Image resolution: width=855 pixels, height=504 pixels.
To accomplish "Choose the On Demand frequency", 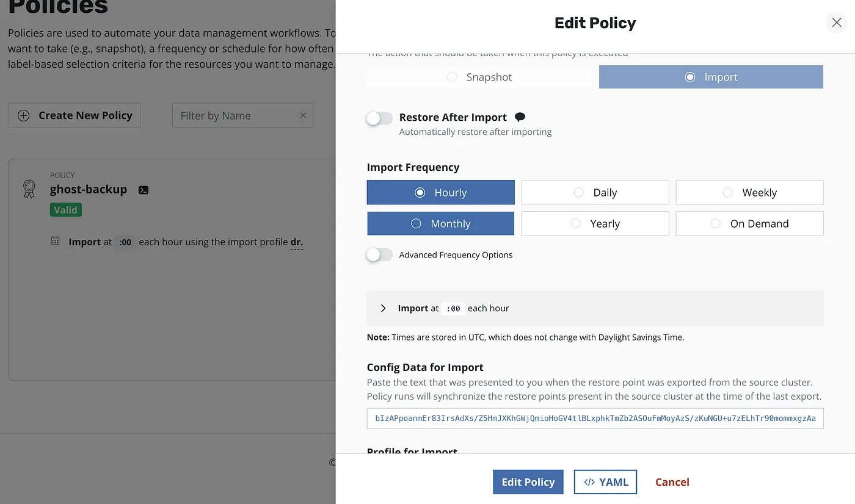I will (x=749, y=223).
